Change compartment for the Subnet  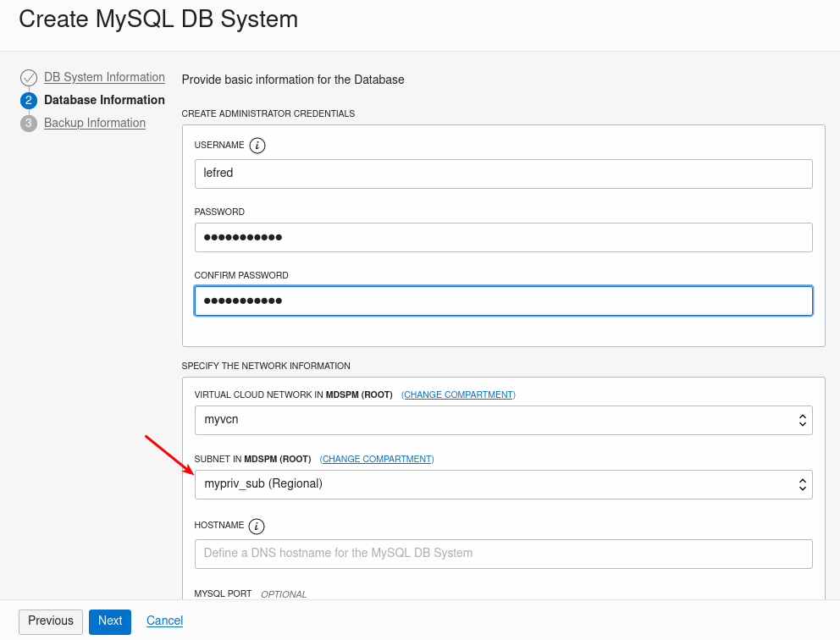point(377,459)
